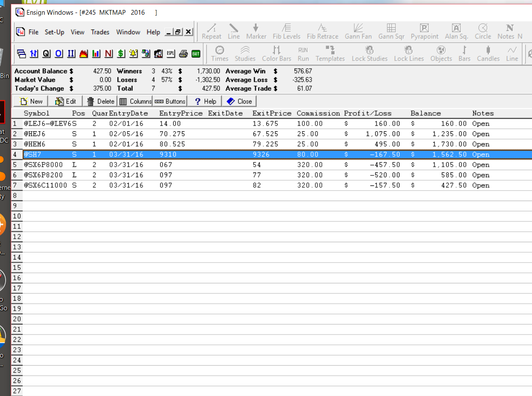The height and width of the screenshot is (396, 532).
Task: Click the Delete trade button
Action: point(100,101)
